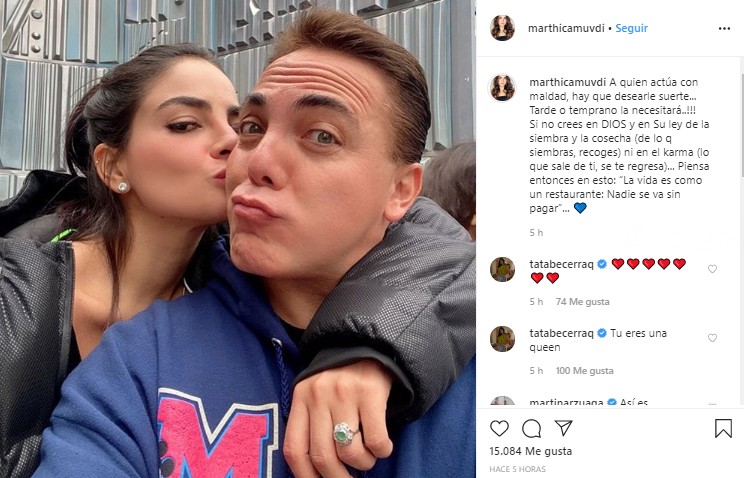View the 74 Me gusta on comment
Screen dimensions: 744x478
[x=583, y=302]
